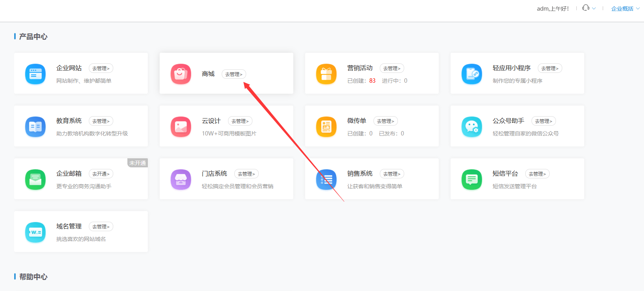Click the 销售系统 blue list icon

(326, 179)
